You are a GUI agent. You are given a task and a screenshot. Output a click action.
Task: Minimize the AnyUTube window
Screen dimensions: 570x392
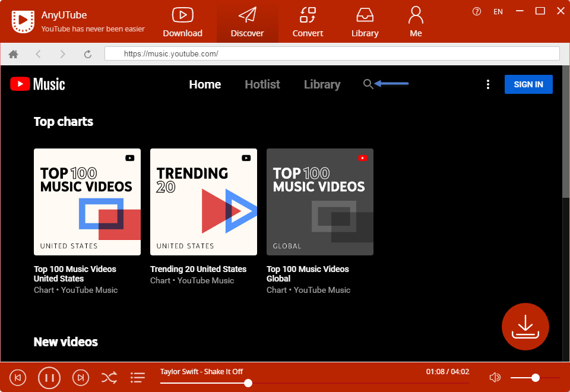click(x=520, y=11)
